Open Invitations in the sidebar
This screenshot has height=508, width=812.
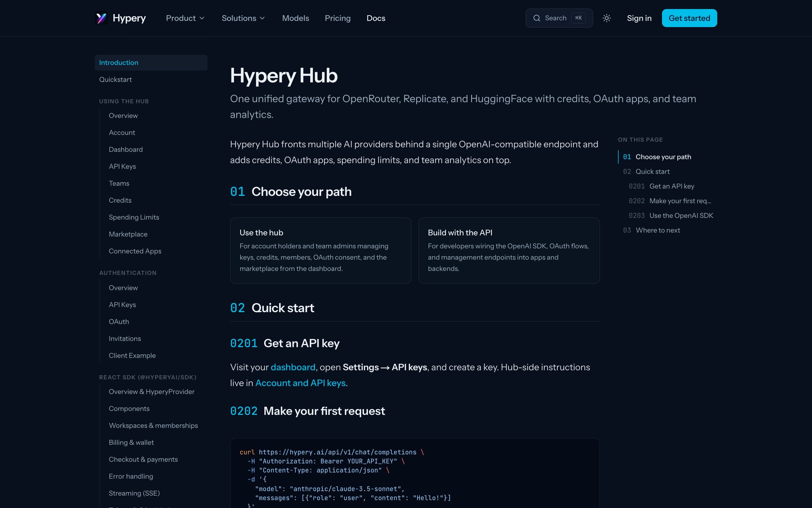(x=125, y=339)
